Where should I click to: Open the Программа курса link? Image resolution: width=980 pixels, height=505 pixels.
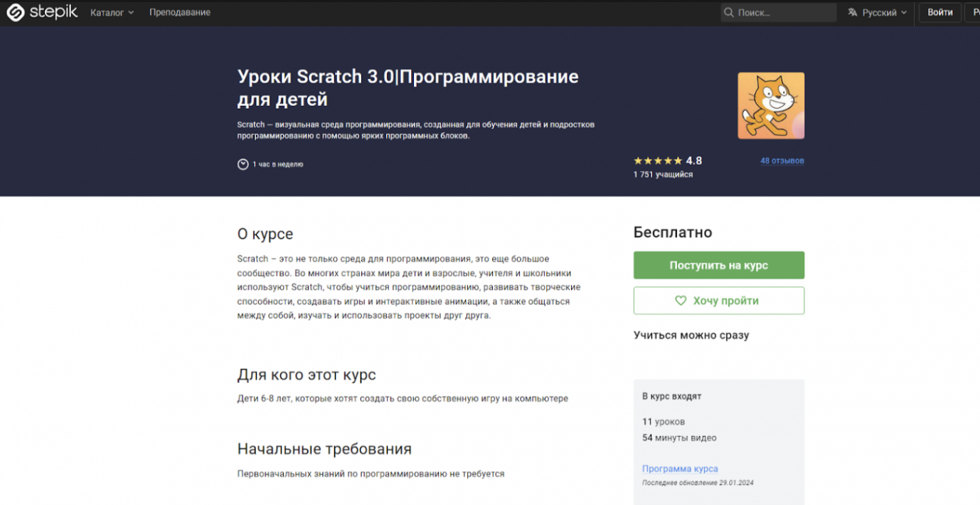click(x=680, y=469)
